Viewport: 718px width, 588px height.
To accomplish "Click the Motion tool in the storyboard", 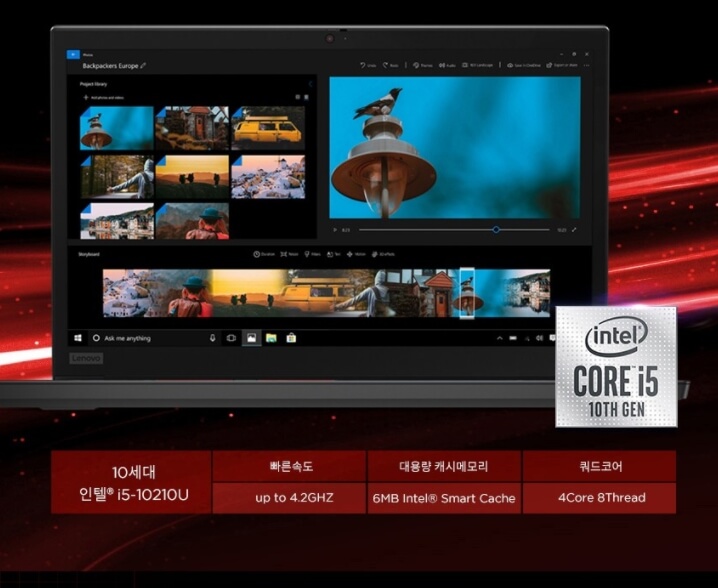I will pos(356,254).
